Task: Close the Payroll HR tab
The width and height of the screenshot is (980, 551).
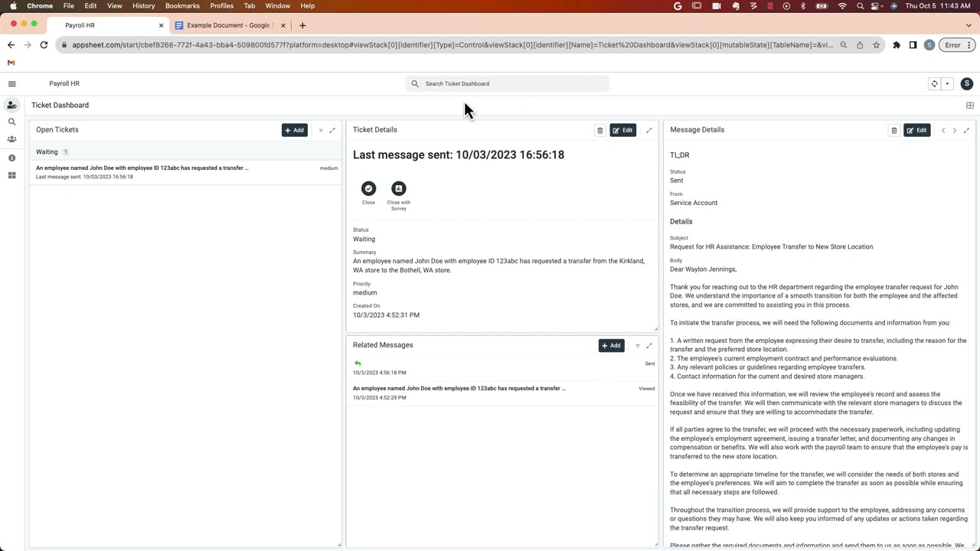Action: [x=161, y=25]
